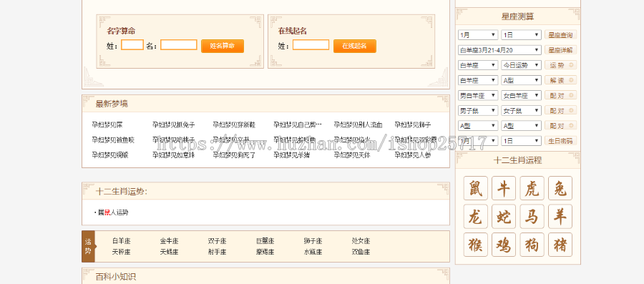Open the 马 (Horse) zodiac fortune
The image size is (644, 284).
[532, 217]
